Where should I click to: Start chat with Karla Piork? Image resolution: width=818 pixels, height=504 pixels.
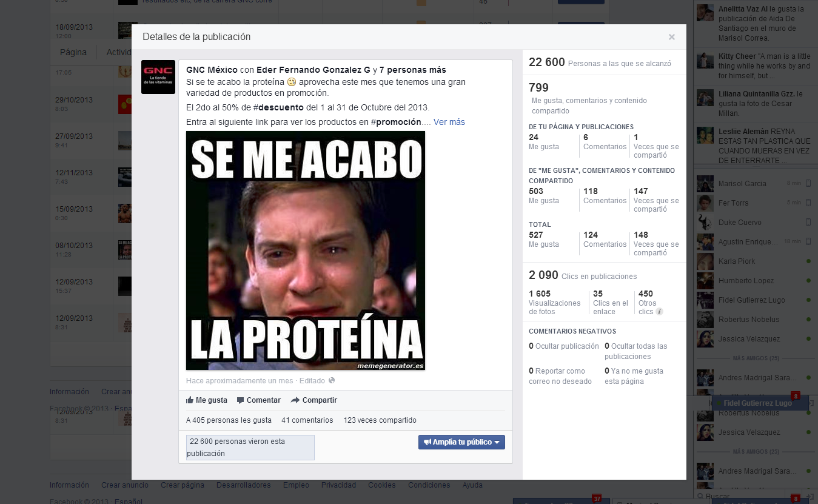737,261
